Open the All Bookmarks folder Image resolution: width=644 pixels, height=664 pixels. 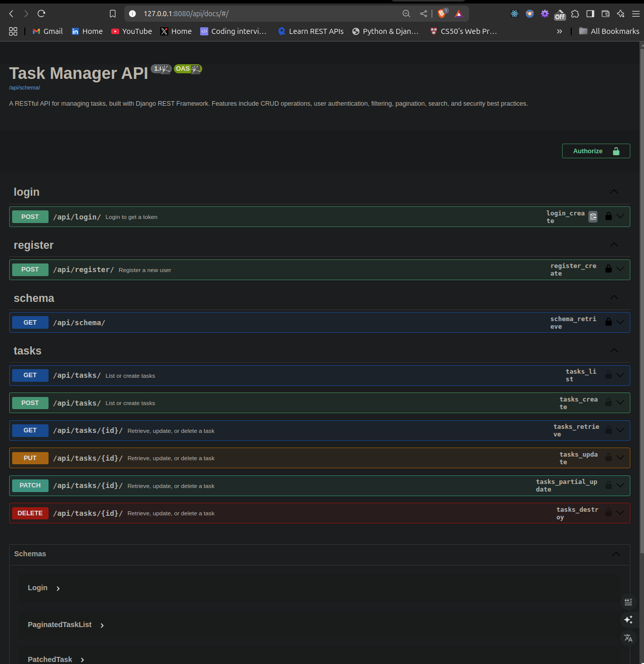[x=609, y=31]
